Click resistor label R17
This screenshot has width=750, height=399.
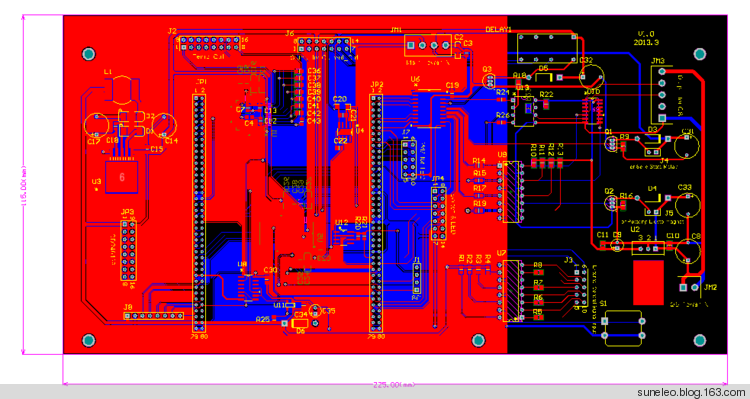point(480,188)
